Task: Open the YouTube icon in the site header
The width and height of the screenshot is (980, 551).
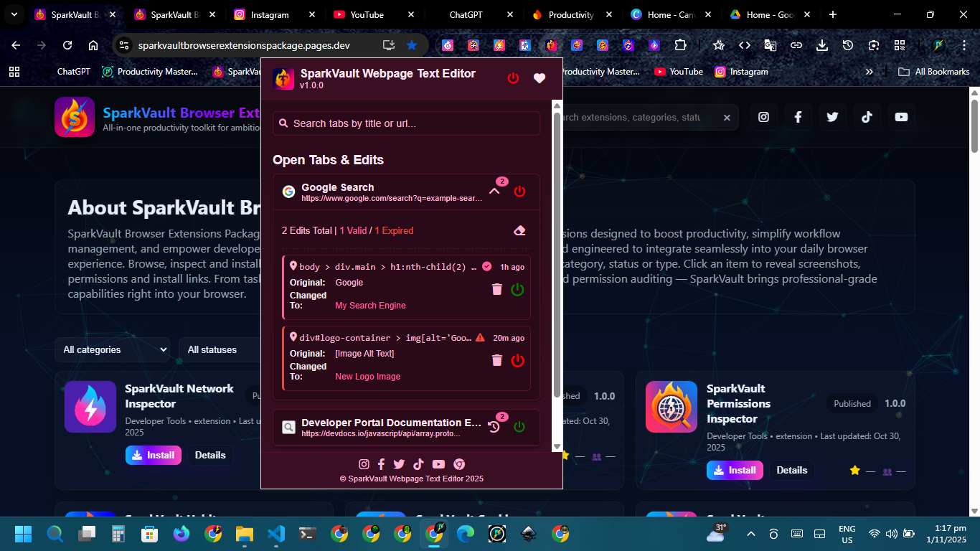Action: click(901, 117)
